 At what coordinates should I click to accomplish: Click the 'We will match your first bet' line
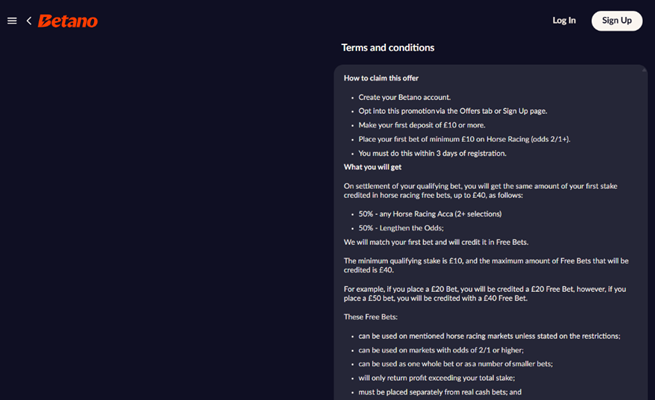point(437,241)
